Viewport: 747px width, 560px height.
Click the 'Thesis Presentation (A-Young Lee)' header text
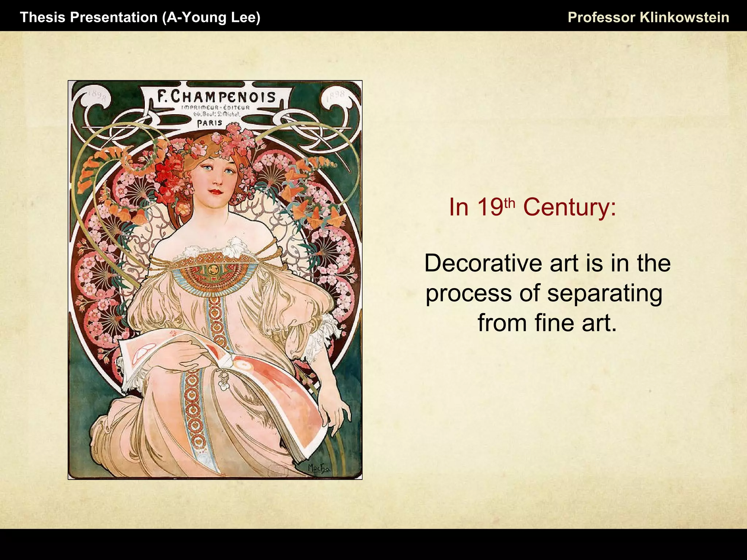[x=140, y=17]
